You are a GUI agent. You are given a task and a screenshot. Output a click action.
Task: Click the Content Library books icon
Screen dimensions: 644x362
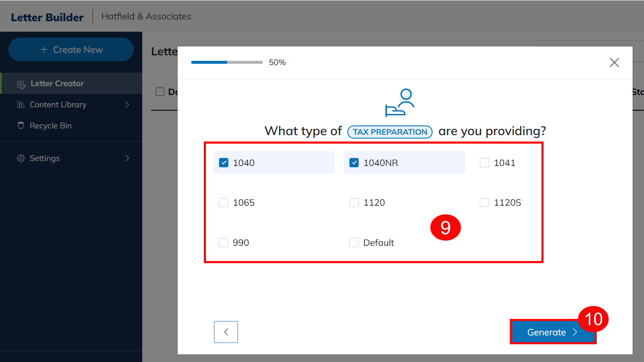pos(21,105)
